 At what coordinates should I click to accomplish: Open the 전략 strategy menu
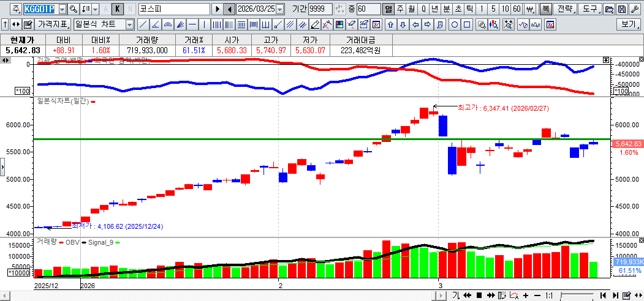[x=566, y=9]
